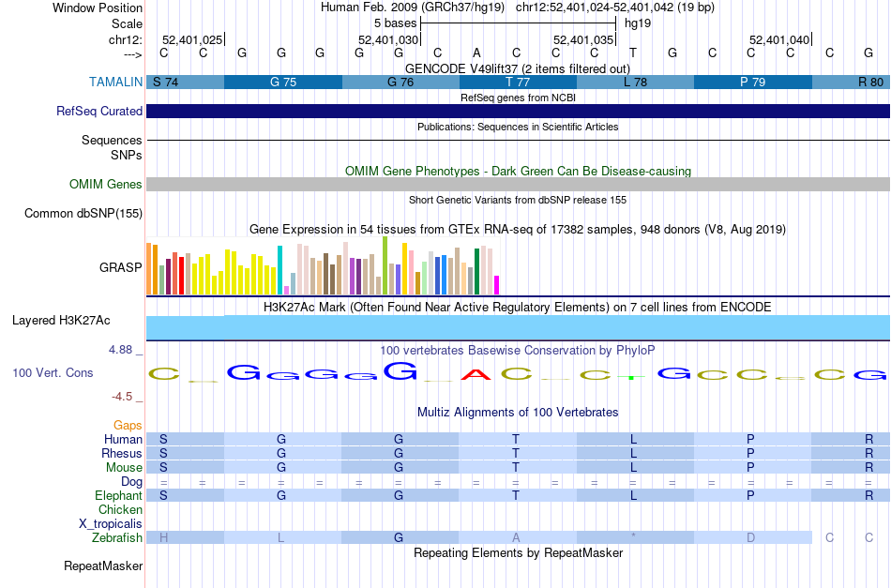Select codon R 80 in TAMALIN track
891x588 pixels.
tap(852, 82)
